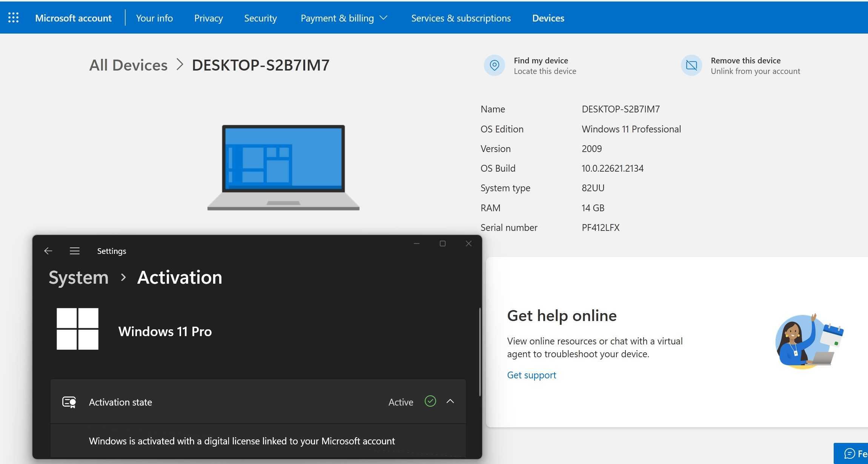Select the Devices tab
This screenshot has width=868, height=464.
tap(548, 18)
